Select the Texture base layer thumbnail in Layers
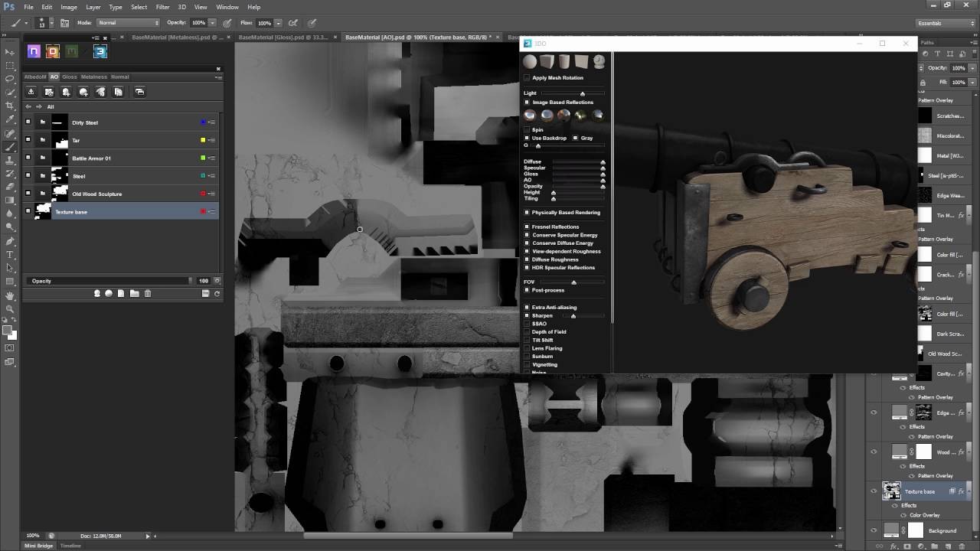The height and width of the screenshot is (551, 980). (x=892, y=491)
